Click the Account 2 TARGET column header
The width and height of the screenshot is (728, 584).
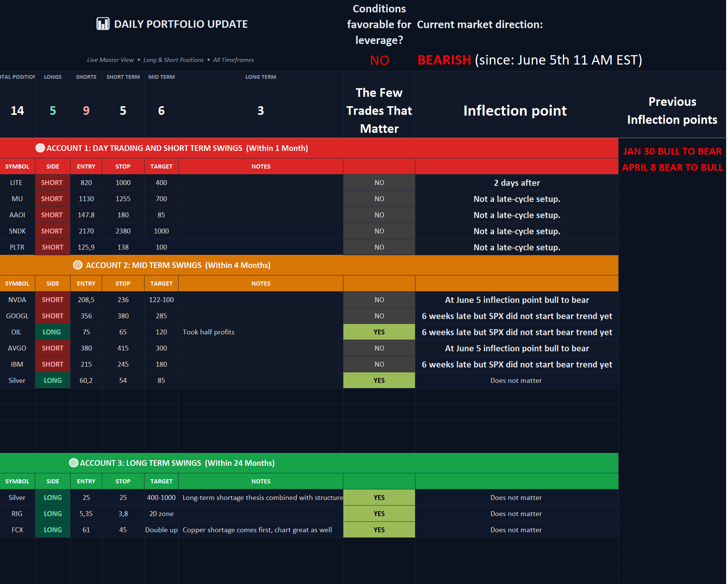[x=161, y=283]
